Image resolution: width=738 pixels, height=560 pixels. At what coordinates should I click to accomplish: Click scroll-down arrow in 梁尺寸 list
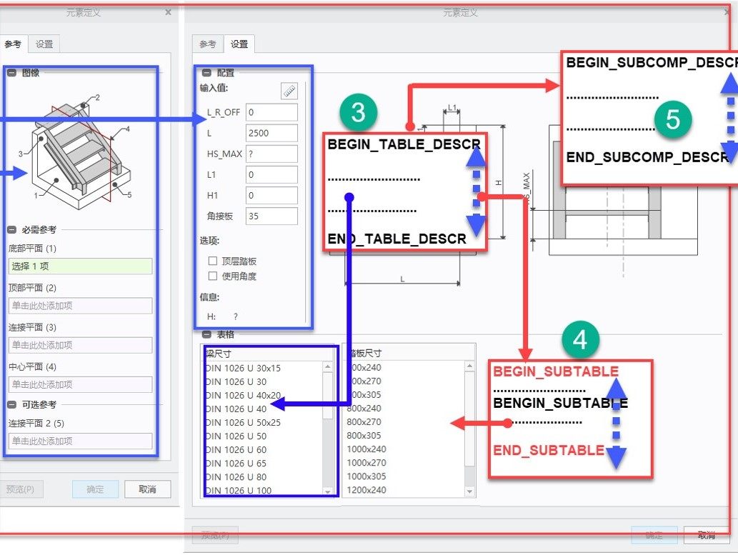click(328, 491)
